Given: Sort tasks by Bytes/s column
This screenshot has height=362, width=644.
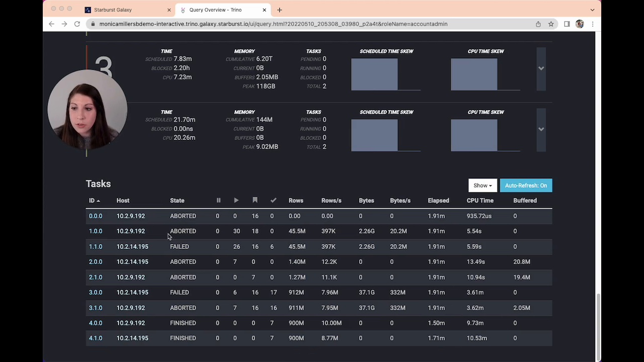Looking at the screenshot, I should click(400, 201).
